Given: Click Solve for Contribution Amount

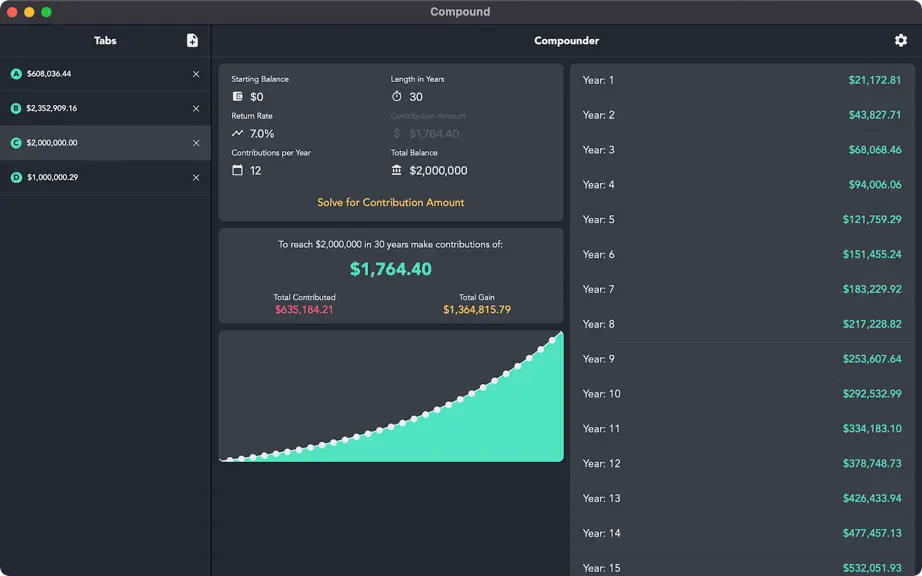Looking at the screenshot, I should point(390,202).
